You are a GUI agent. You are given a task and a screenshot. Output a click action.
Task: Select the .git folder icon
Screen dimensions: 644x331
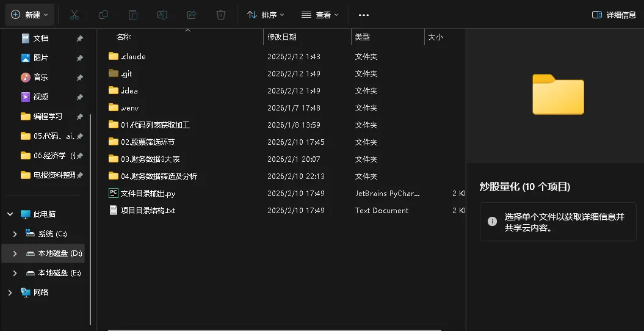(114, 73)
